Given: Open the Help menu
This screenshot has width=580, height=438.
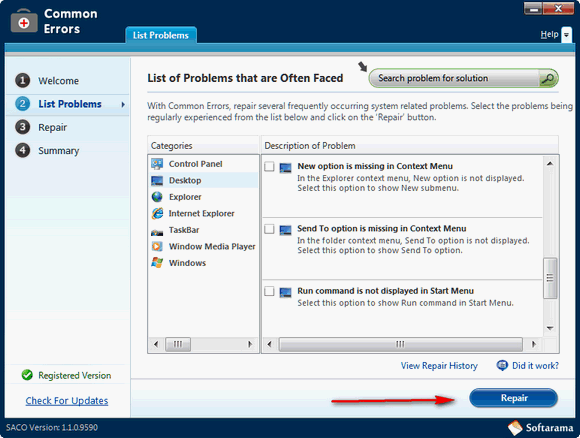Looking at the screenshot, I should [549, 34].
